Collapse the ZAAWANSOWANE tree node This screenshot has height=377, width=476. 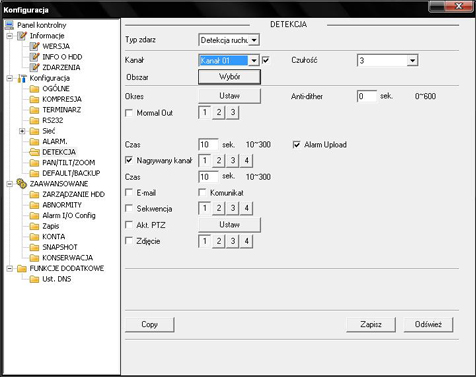(10, 184)
